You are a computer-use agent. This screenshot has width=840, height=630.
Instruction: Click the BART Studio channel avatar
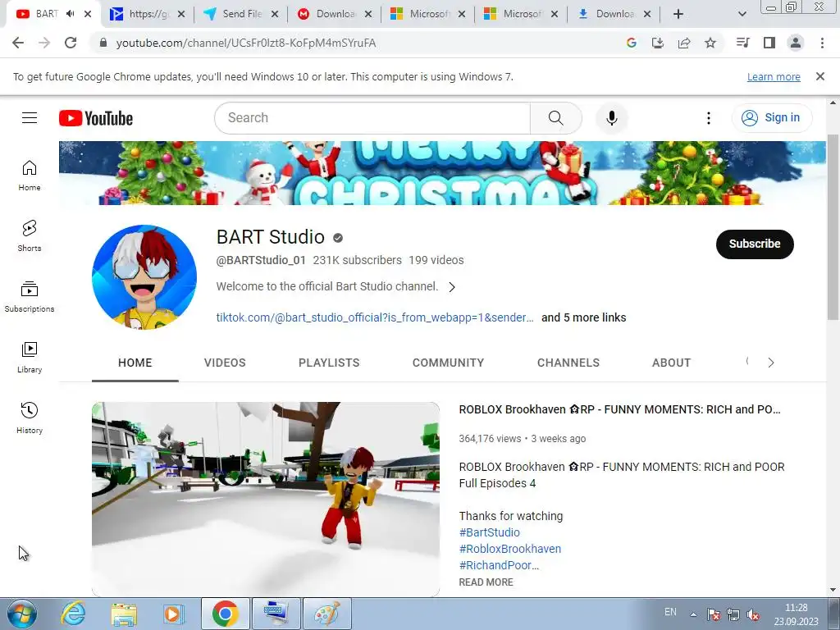pos(144,277)
